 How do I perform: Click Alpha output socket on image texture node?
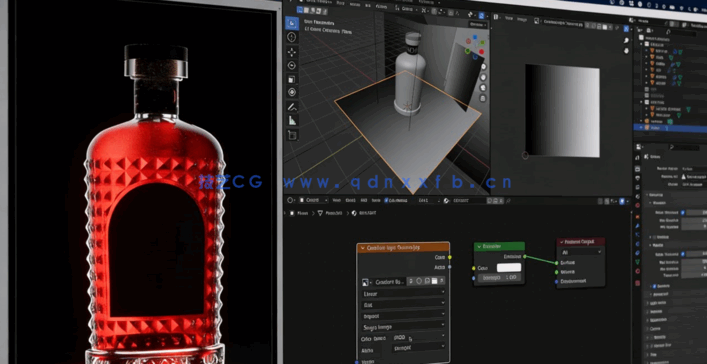tap(450, 267)
